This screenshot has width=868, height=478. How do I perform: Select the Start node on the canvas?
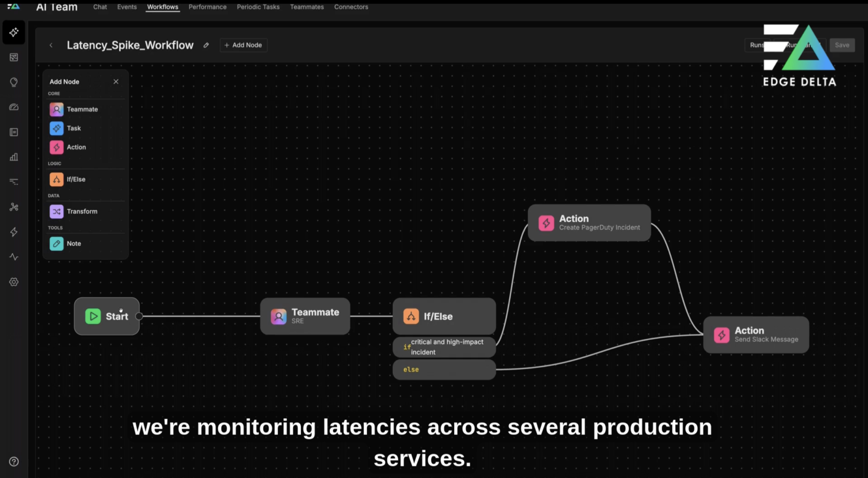click(107, 316)
